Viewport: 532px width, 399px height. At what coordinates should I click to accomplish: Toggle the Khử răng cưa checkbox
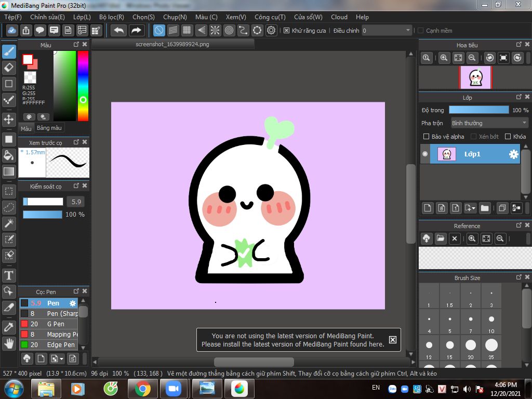coord(286,31)
